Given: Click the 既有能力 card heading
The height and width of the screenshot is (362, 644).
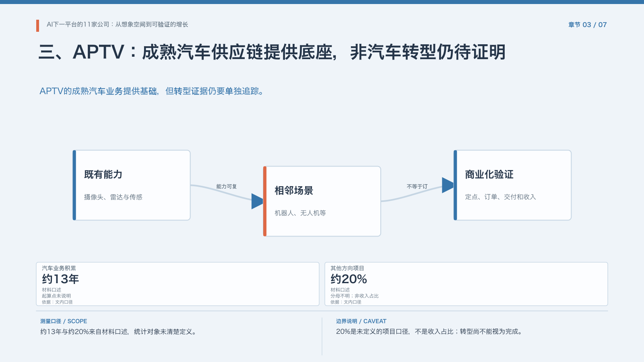Looking at the screenshot, I should (103, 175).
